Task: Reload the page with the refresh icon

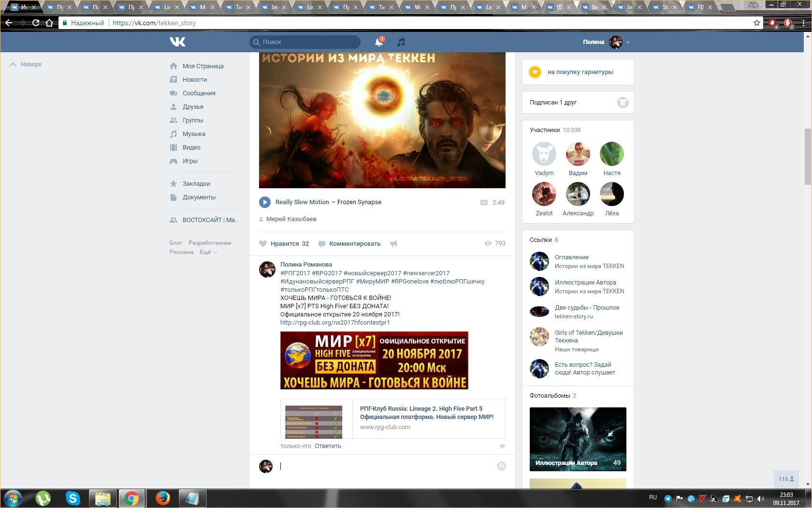Action: (x=35, y=23)
